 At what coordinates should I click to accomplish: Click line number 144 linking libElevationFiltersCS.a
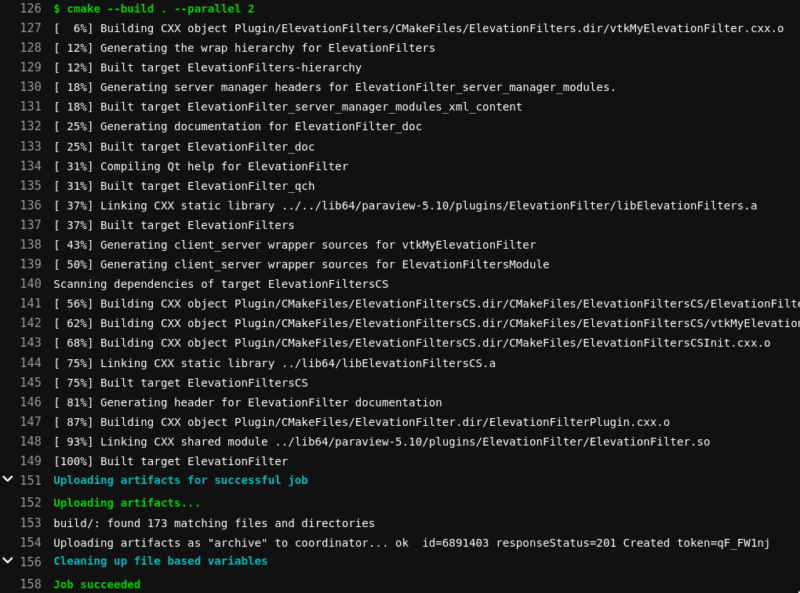pyautogui.click(x=31, y=363)
